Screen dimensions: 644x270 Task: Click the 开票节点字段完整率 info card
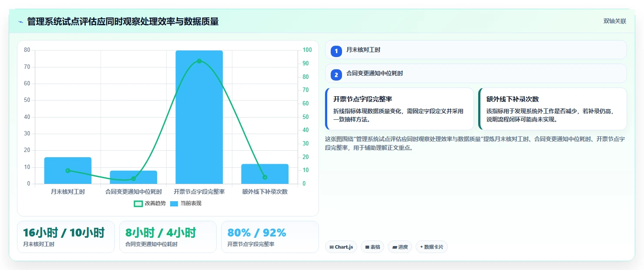[x=399, y=109]
